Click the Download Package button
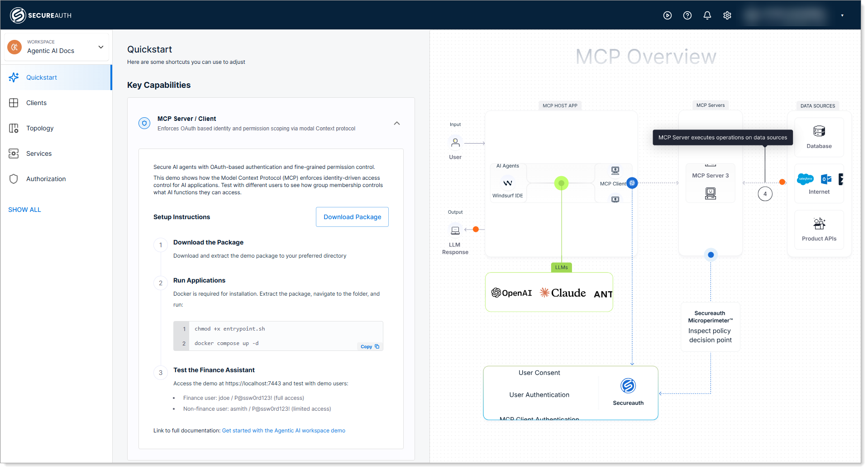The image size is (868, 470). coord(352,217)
